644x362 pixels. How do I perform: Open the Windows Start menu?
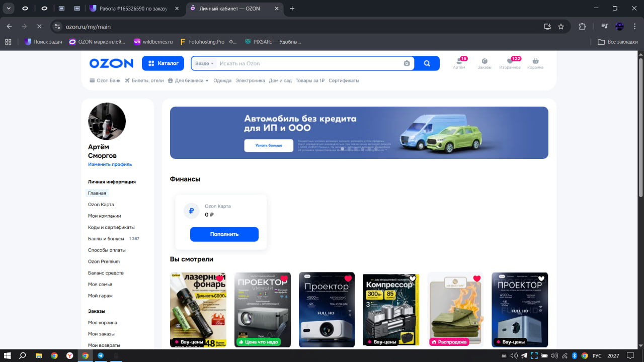(x=8, y=355)
